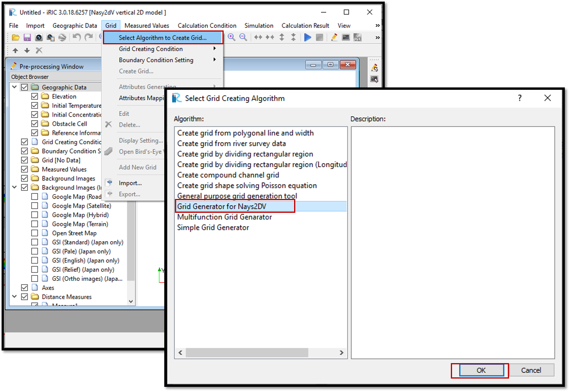Open the Import menu
The height and width of the screenshot is (392, 570).
(35, 25)
